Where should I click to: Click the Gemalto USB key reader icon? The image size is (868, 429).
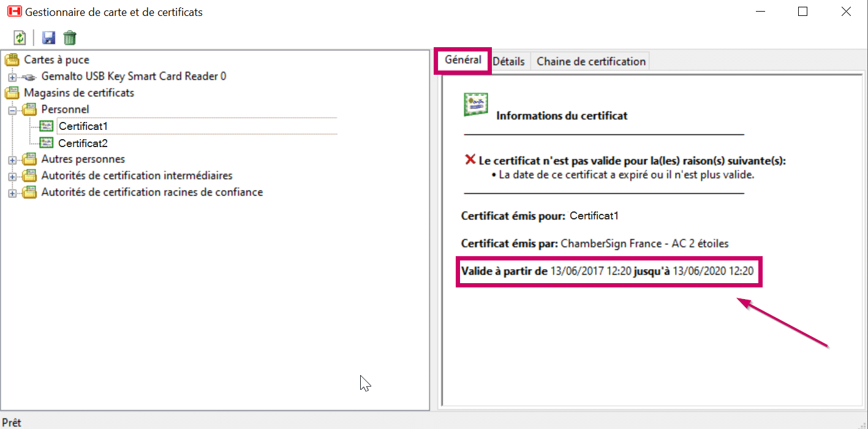pyautogui.click(x=29, y=77)
